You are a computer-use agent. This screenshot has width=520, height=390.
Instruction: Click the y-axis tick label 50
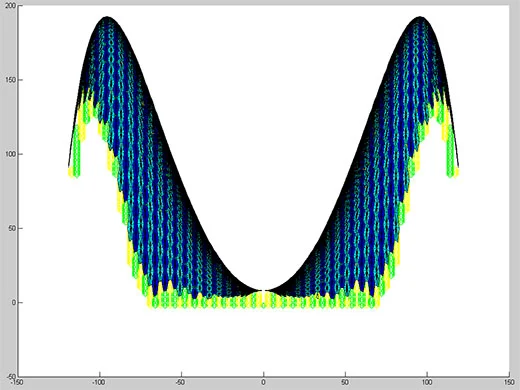[x=11, y=229]
